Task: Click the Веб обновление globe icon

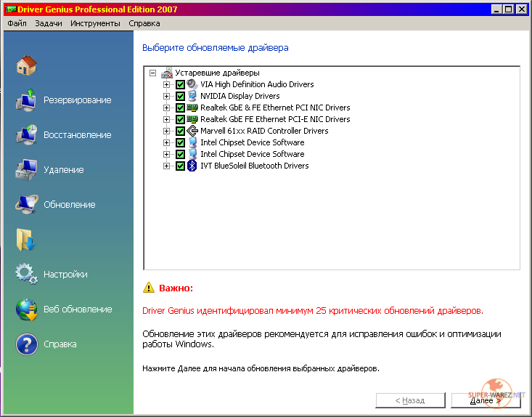Action: point(27,309)
